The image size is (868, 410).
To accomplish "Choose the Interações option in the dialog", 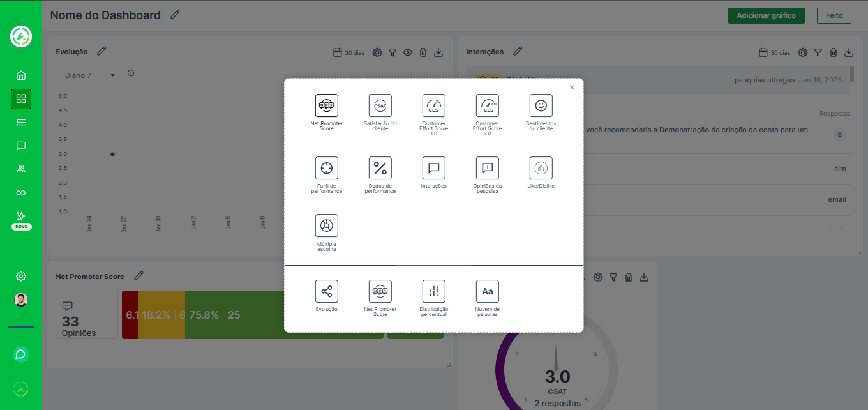I will click(x=434, y=172).
